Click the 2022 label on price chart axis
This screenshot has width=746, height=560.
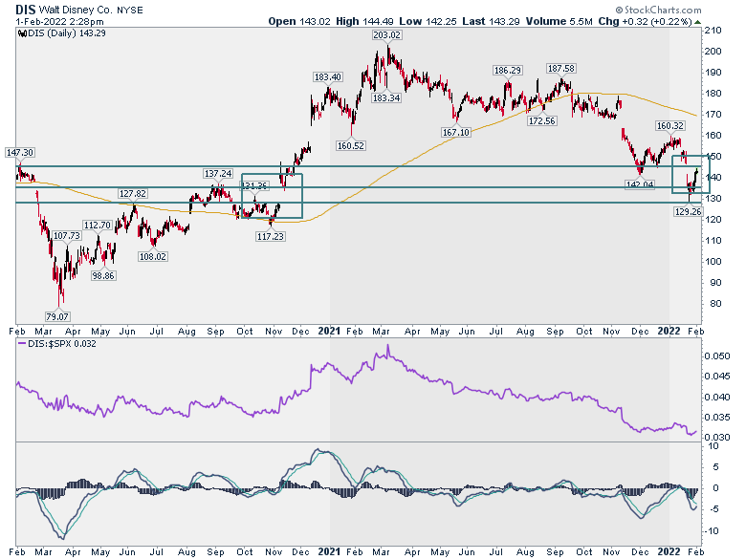[x=669, y=331]
